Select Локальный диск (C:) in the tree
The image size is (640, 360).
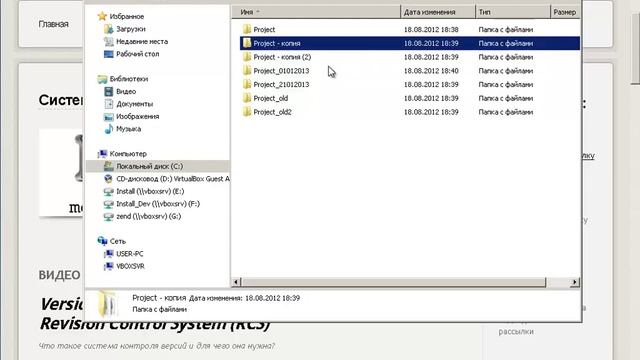click(149, 166)
